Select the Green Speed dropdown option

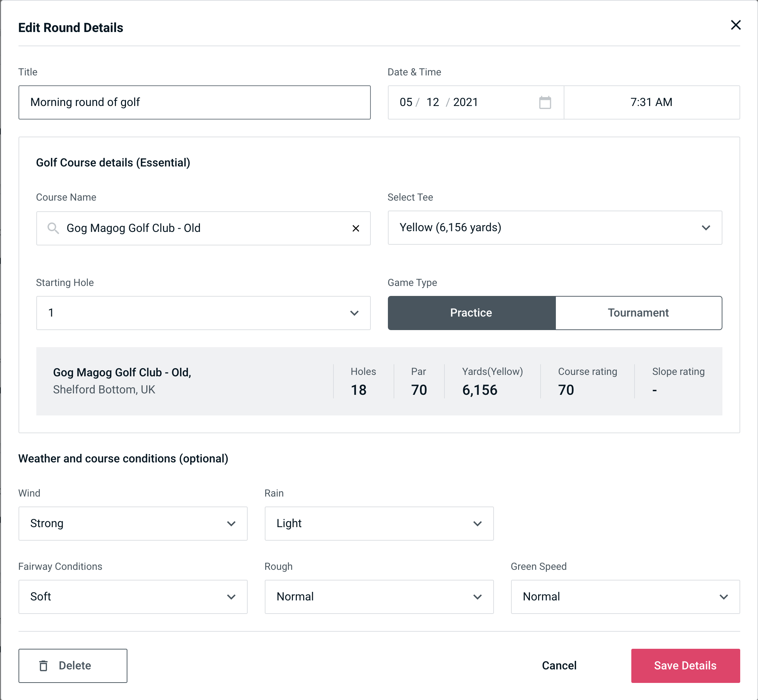(625, 596)
